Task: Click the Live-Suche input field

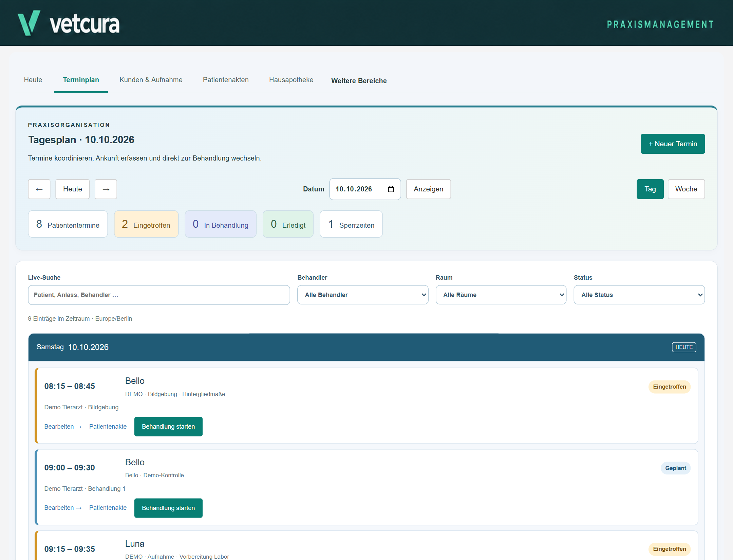Action: coord(159,295)
